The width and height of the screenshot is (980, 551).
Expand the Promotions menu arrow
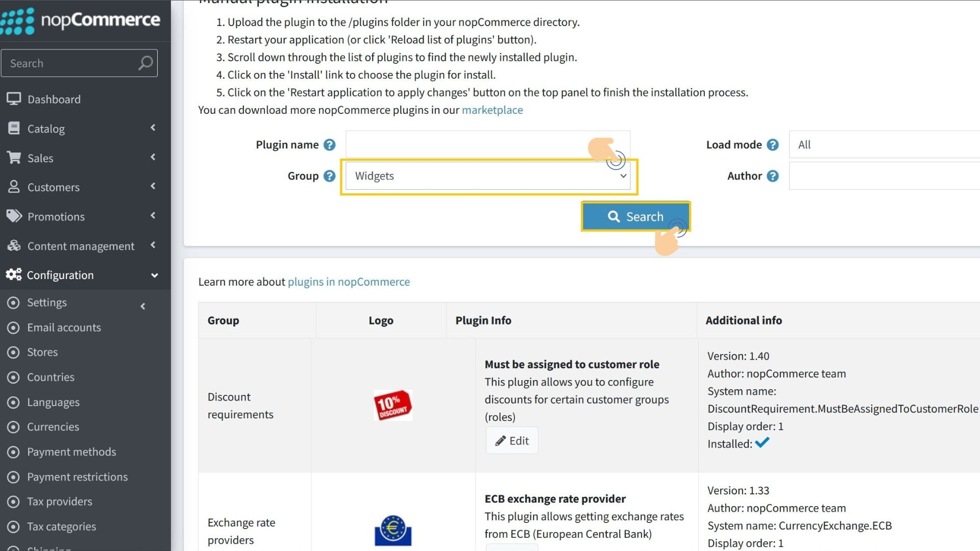(x=153, y=216)
